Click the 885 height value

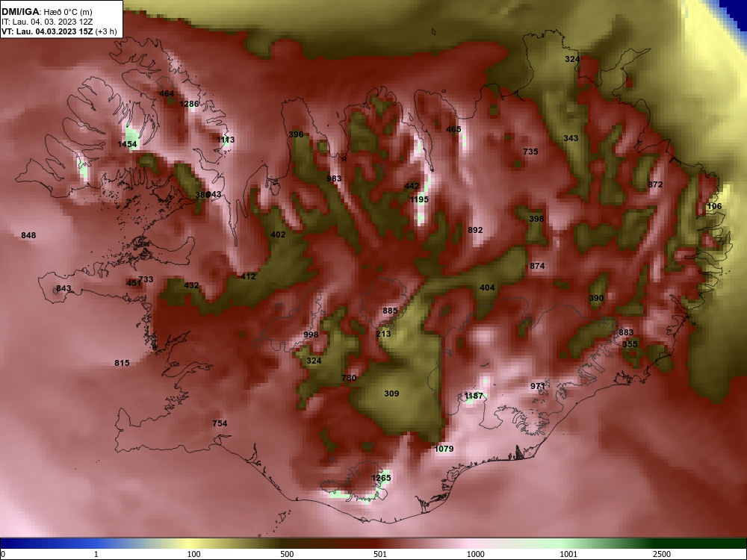point(390,311)
